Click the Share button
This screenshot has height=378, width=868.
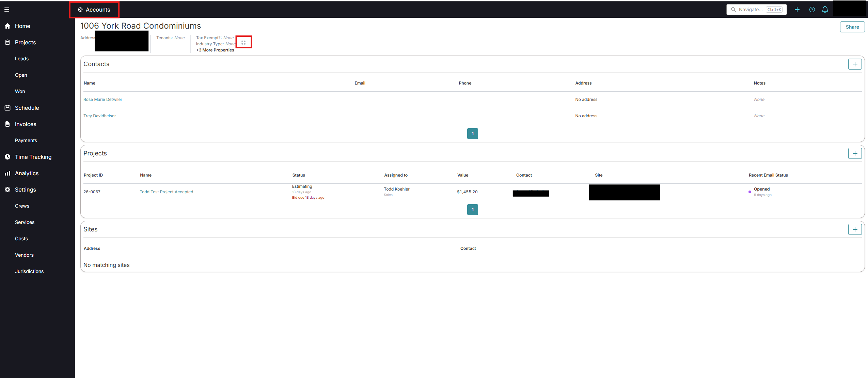pyautogui.click(x=852, y=27)
